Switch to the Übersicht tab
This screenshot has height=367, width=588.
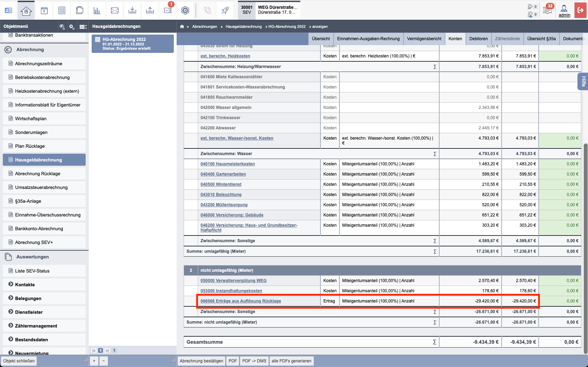click(x=321, y=39)
